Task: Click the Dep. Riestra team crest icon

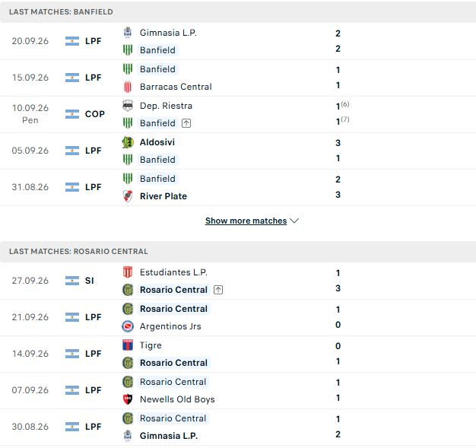Action: [x=128, y=106]
